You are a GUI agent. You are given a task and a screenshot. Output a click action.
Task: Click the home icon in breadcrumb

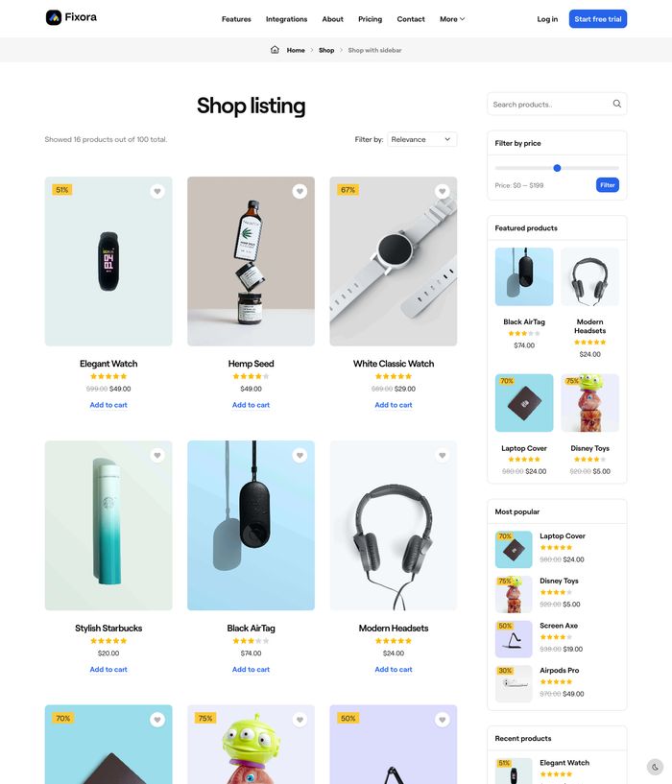tap(275, 50)
